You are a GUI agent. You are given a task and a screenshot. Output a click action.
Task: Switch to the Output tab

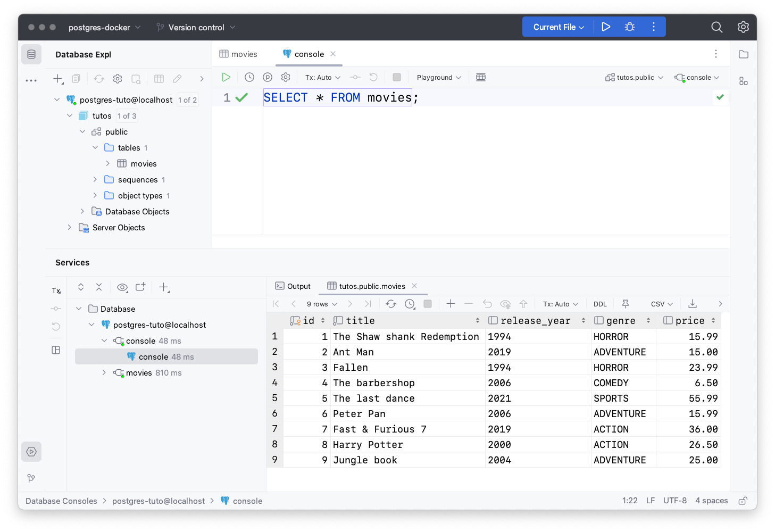(293, 286)
